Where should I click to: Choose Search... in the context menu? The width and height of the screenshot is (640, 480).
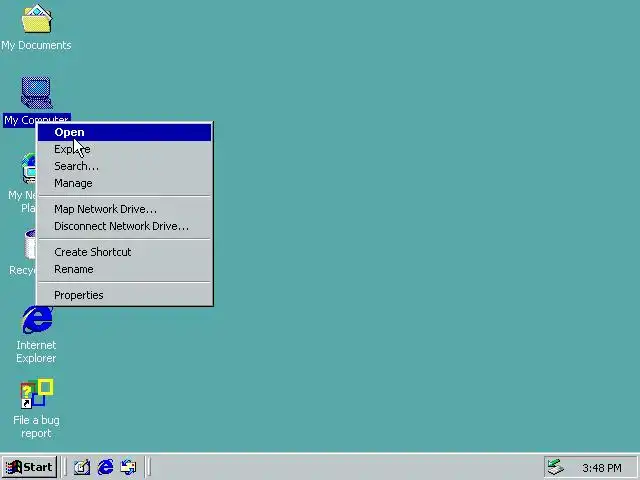[125, 167]
